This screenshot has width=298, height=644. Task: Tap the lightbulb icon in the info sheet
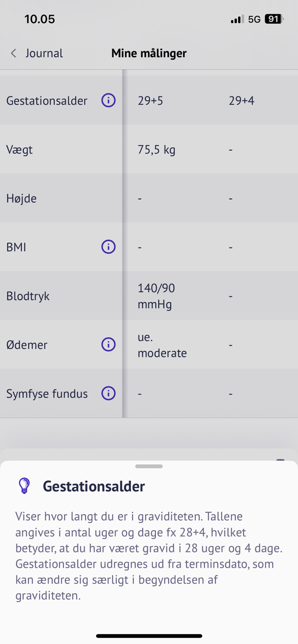click(x=24, y=486)
